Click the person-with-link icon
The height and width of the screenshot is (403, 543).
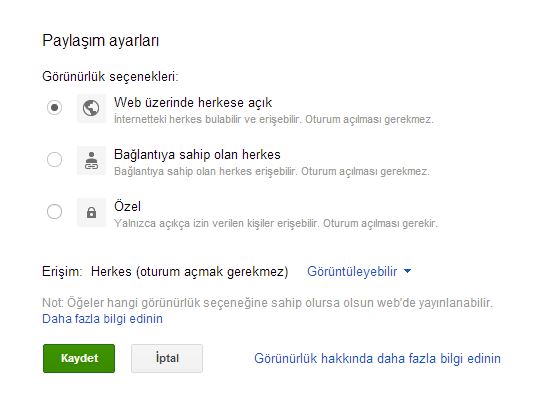tap(91, 160)
